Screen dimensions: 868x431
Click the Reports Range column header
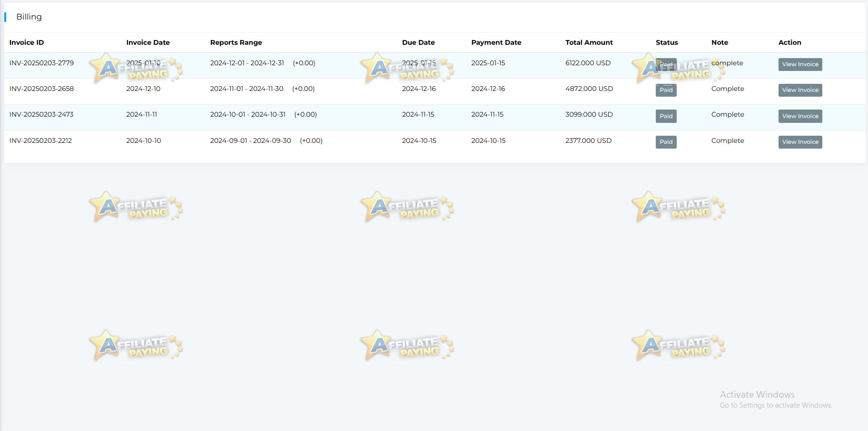click(236, 42)
